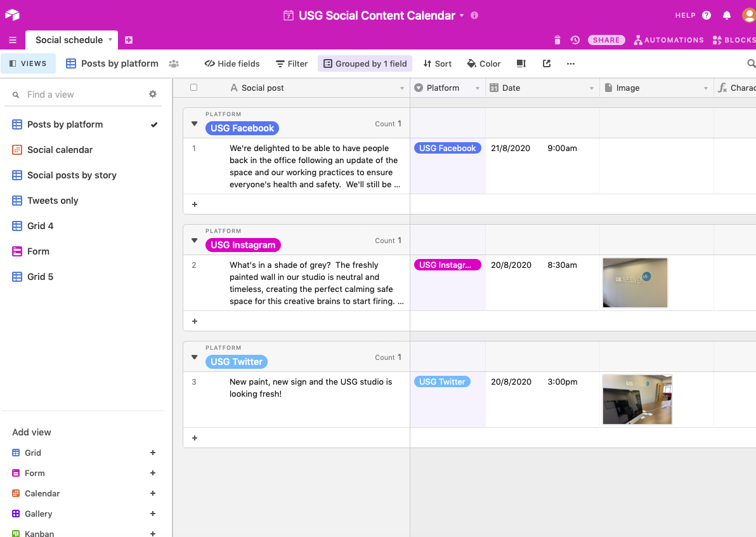
Task: Open base revision history icon
Action: pyautogui.click(x=575, y=40)
